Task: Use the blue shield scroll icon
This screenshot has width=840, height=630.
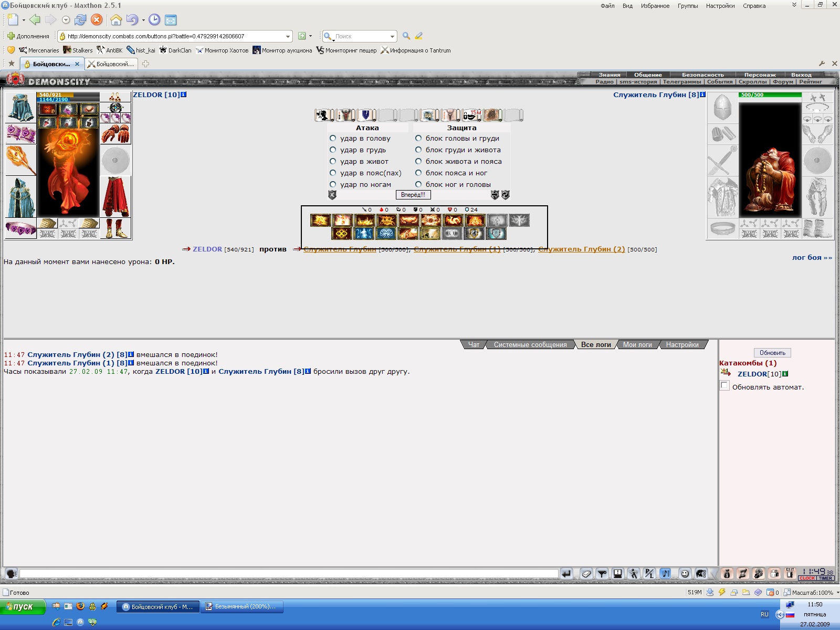Action: pos(366,115)
